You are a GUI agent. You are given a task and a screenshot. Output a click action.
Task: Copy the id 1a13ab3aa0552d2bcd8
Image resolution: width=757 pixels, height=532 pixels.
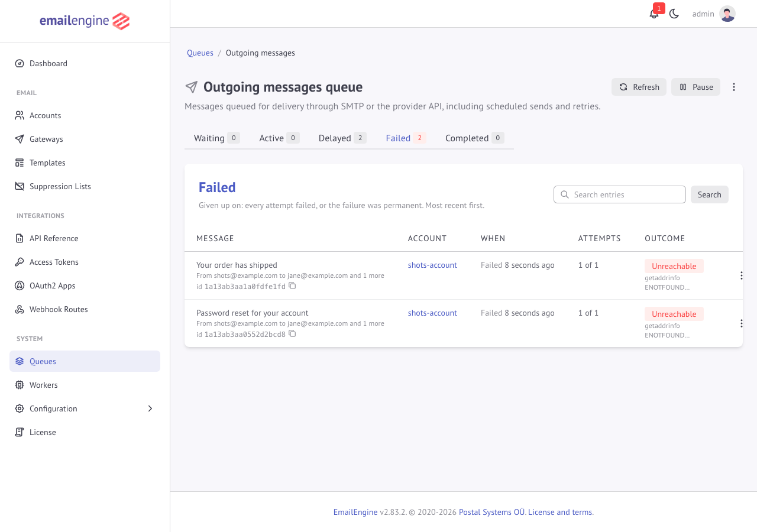[x=292, y=334]
